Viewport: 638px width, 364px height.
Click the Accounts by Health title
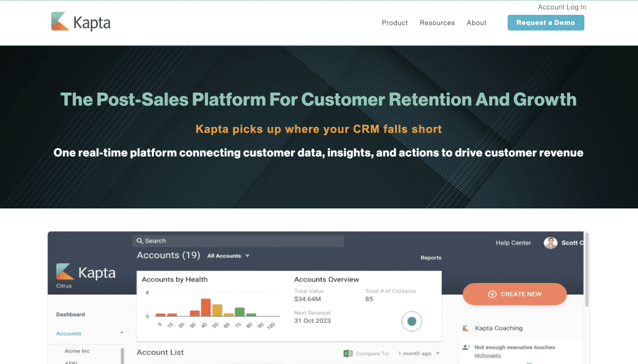click(x=174, y=279)
